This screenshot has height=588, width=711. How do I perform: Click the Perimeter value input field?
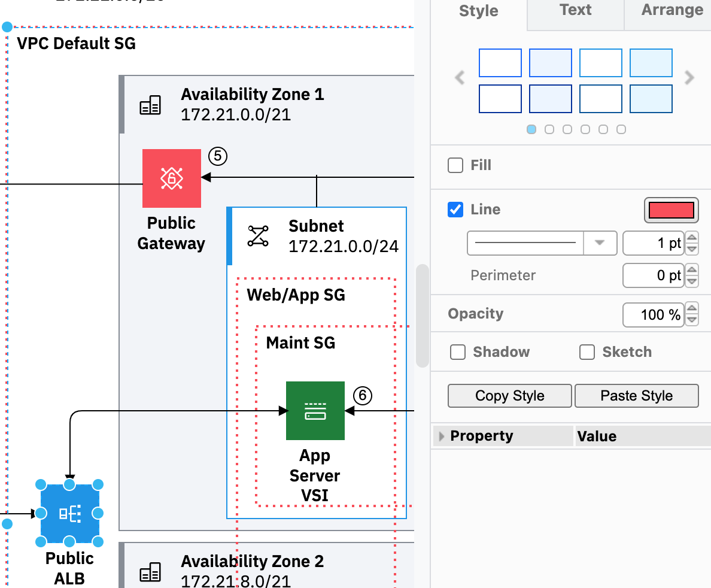(x=654, y=275)
